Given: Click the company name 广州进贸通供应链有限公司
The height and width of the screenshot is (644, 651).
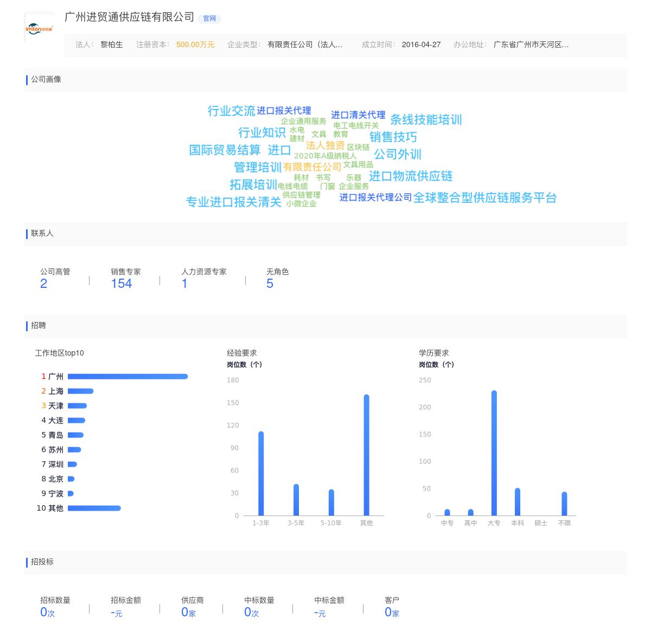Looking at the screenshot, I should (129, 17).
